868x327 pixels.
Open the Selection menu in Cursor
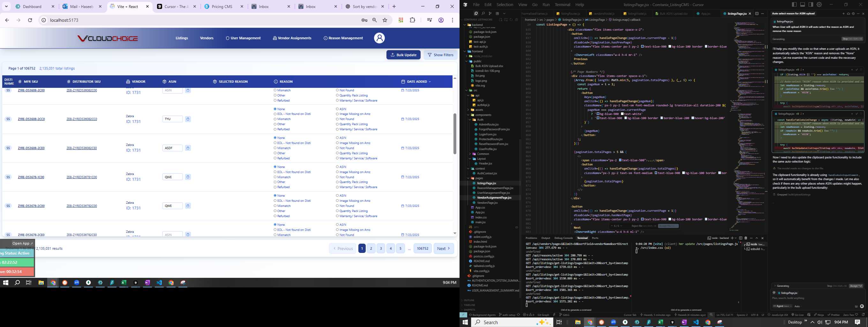point(505,4)
